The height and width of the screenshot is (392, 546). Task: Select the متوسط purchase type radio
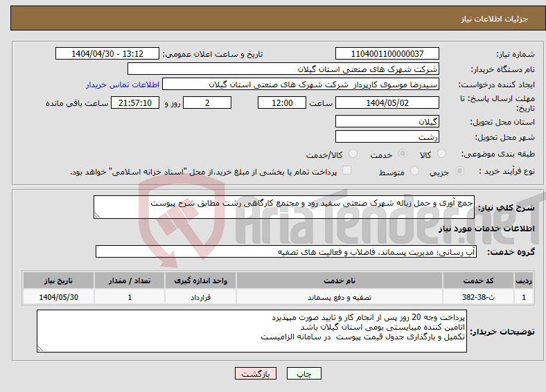coord(414,171)
